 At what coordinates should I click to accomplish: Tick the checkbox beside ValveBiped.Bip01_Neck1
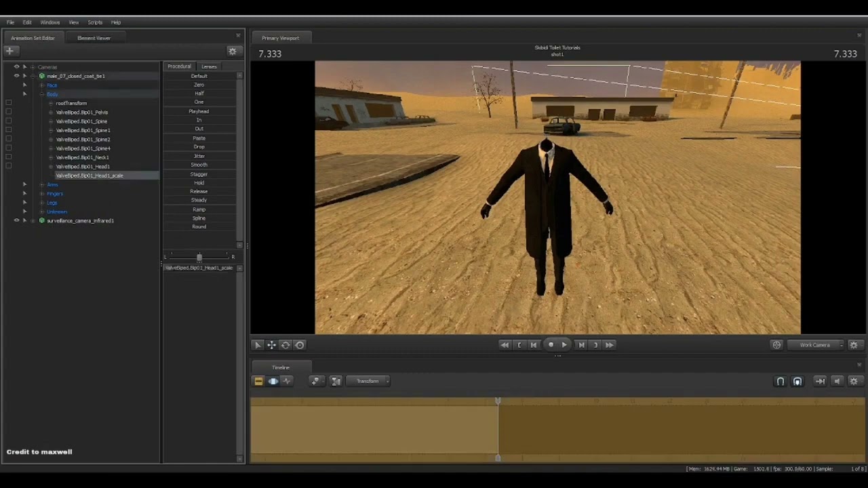(8, 157)
